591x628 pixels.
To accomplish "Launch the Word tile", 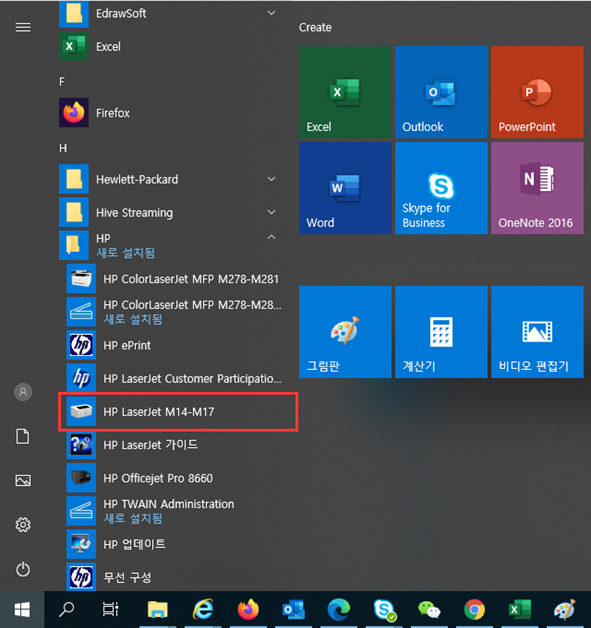I will coord(345,188).
